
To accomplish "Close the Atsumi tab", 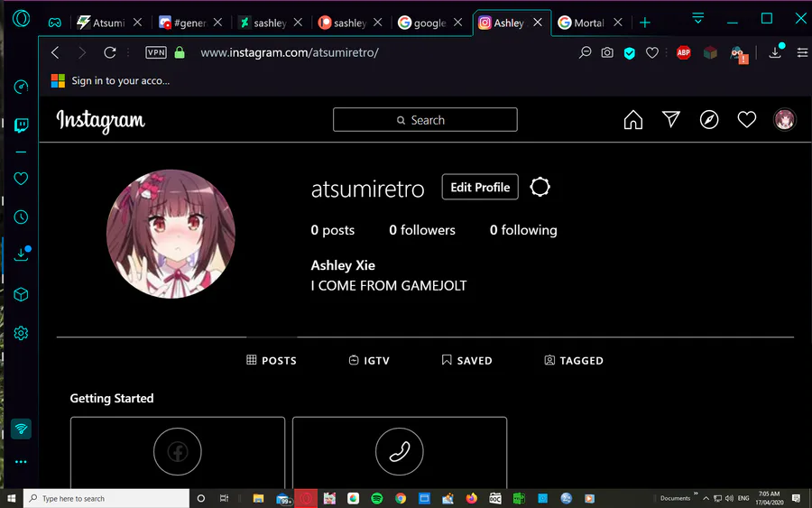I will click(137, 23).
